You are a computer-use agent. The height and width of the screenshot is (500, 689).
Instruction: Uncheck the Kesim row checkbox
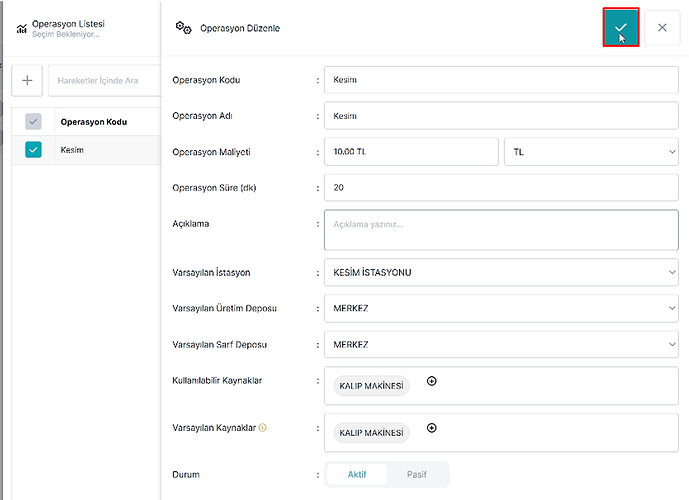click(x=33, y=150)
